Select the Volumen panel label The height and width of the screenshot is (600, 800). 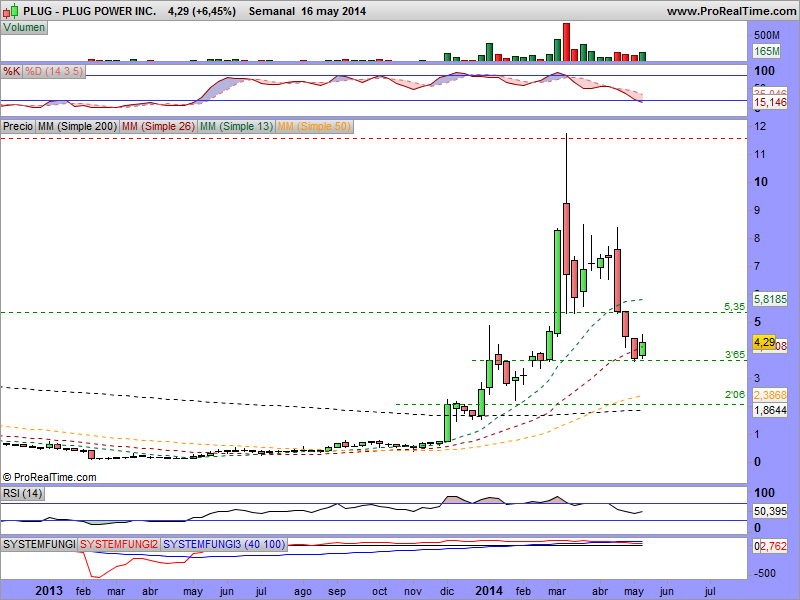pyautogui.click(x=25, y=28)
